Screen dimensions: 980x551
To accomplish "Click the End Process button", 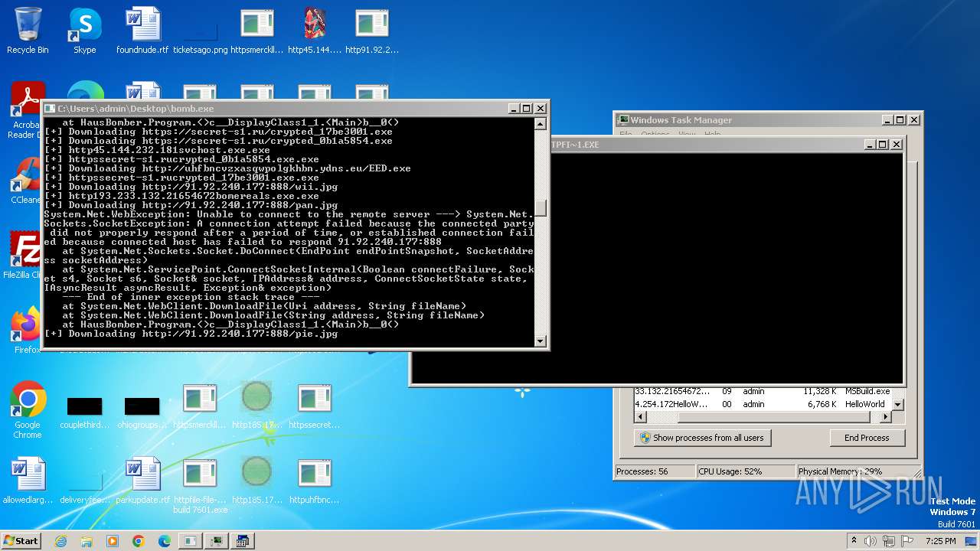I will click(x=867, y=438).
